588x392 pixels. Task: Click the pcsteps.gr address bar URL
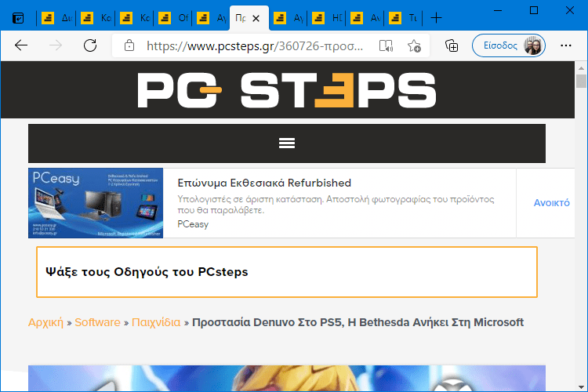click(x=255, y=45)
